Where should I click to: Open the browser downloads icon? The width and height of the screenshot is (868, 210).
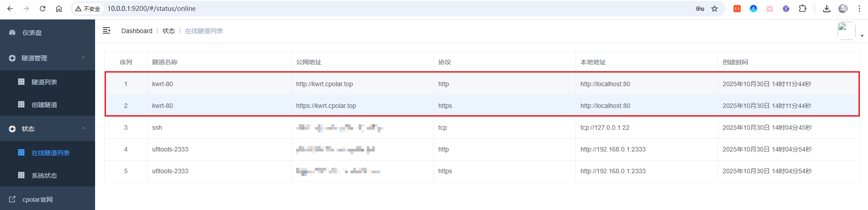pyautogui.click(x=827, y=9)
